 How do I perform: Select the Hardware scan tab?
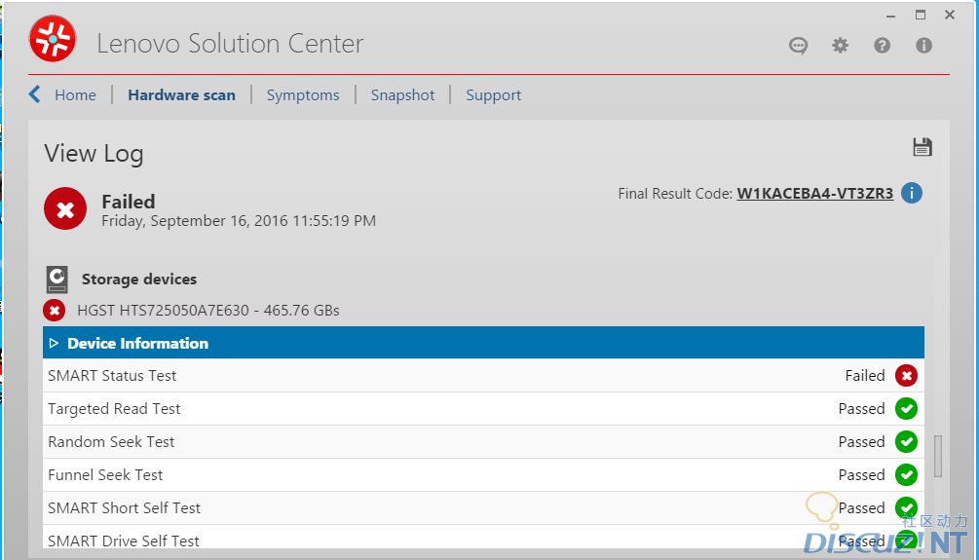click(x=182, y=94)
